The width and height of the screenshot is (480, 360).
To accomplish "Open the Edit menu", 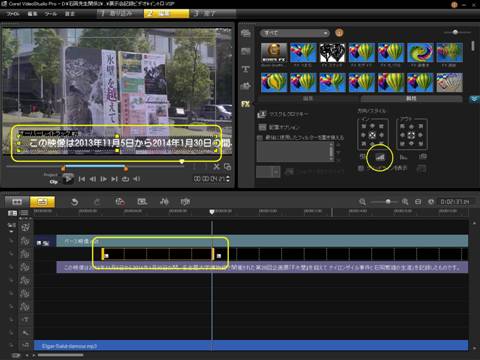I will pyautogui.click(x=32, y=14).
